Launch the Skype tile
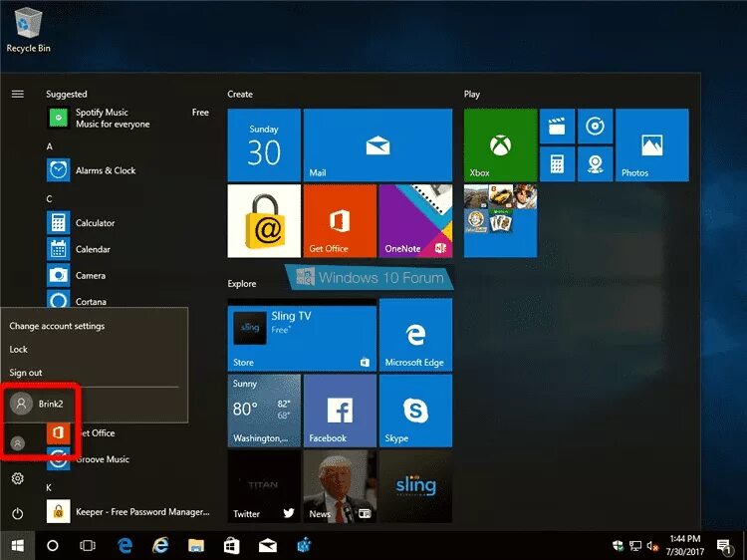747x560 pixels. [416, 411]
